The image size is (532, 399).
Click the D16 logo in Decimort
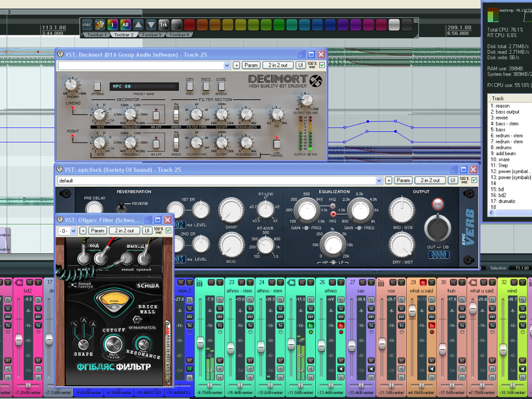315,81
